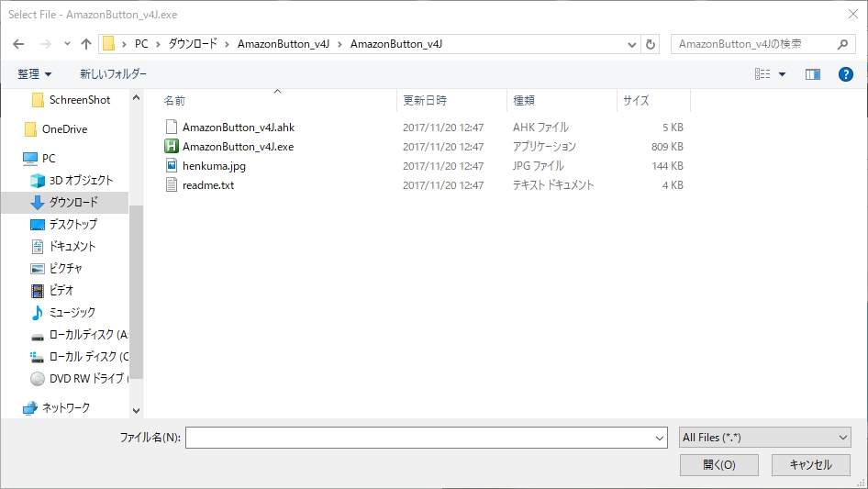868x489 pixels.
Task: Select file name AmazonButton_v4J.ahk
Action: click(239, 128)
